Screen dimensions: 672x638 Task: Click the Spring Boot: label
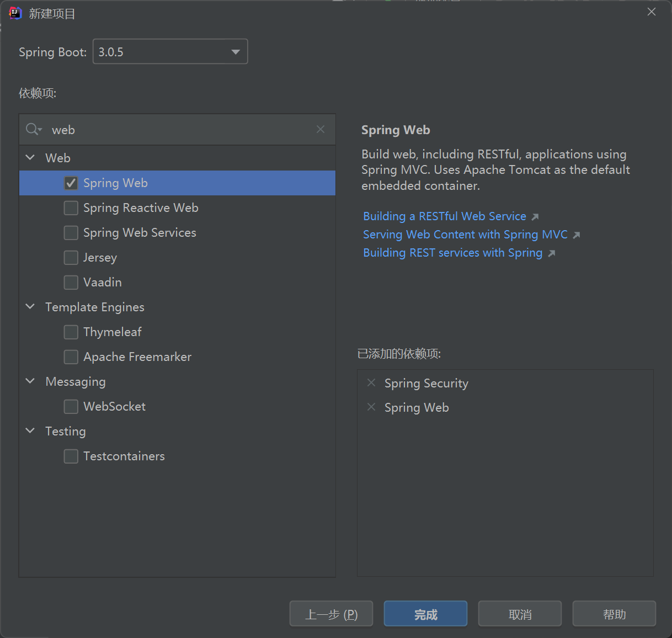(x=52, y=52)
